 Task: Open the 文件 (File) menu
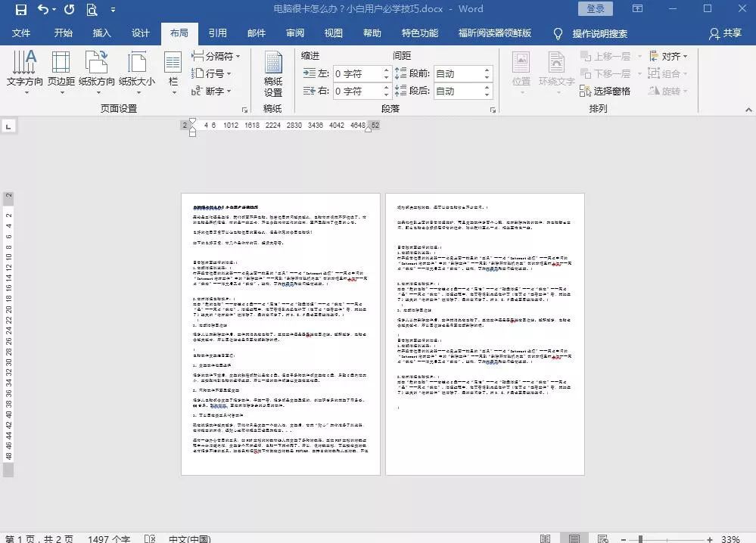click(x=22, y=33)
